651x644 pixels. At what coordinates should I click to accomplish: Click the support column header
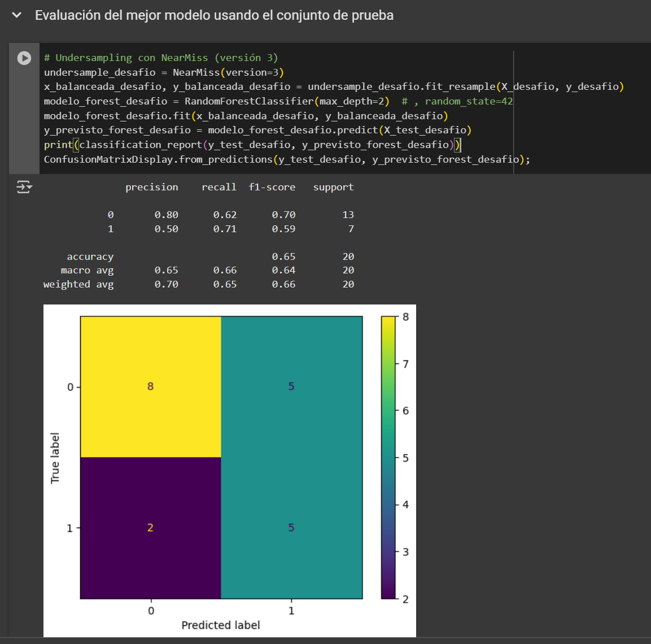pos(333,188)
